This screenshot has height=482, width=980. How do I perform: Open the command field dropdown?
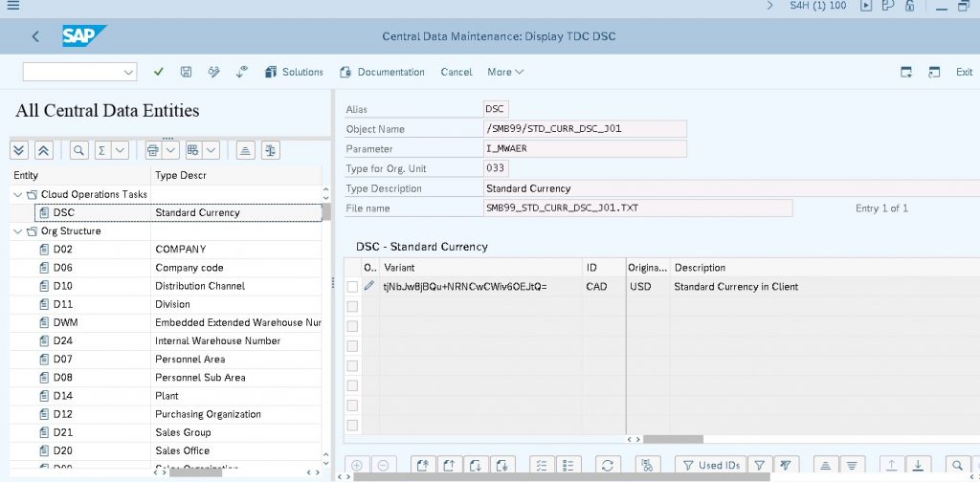(x=129, y=73)
